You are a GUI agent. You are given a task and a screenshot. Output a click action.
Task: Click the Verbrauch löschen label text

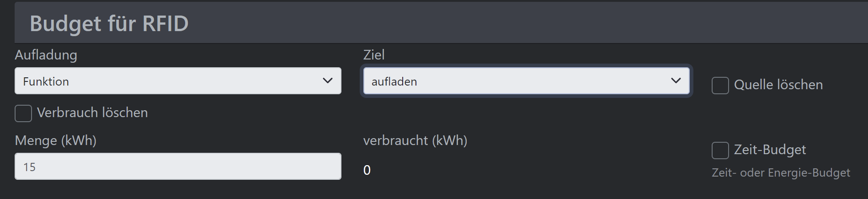tap(92, 113)
